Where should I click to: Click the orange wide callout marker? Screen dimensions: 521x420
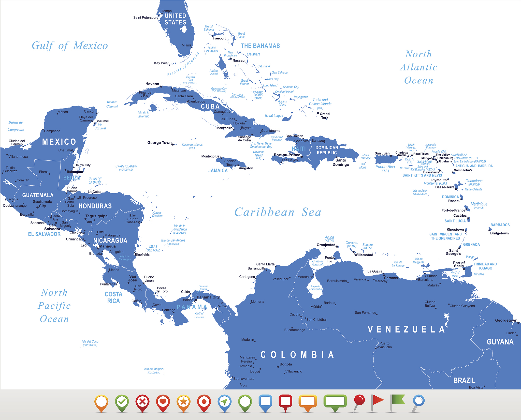pos(308,403)
